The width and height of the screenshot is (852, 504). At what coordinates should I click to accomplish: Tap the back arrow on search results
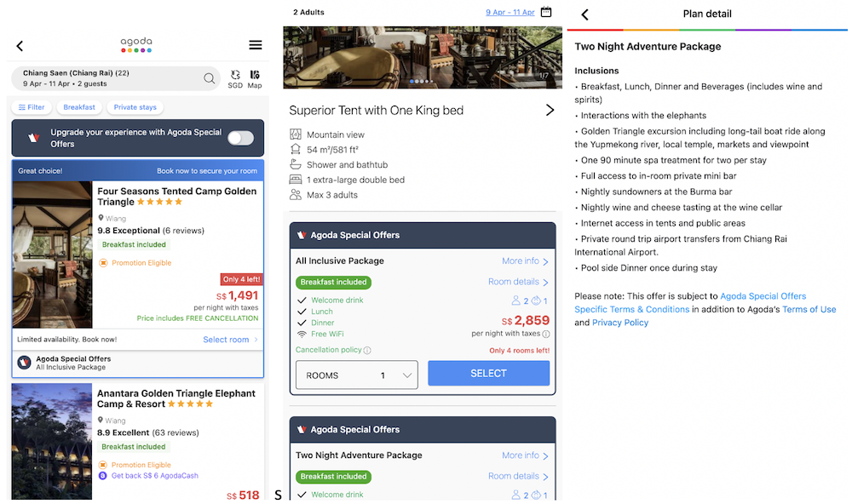tap(20, 46)
